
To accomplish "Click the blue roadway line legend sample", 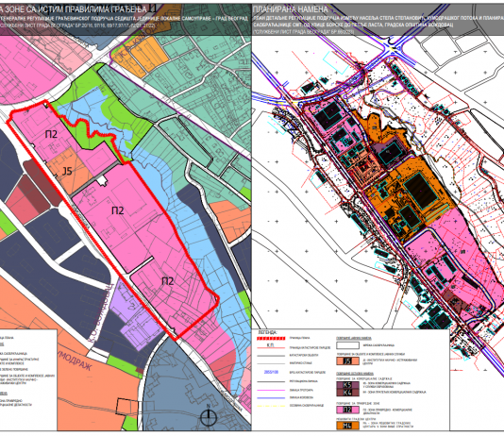I will pyautogui.click(x=271, y=397).
